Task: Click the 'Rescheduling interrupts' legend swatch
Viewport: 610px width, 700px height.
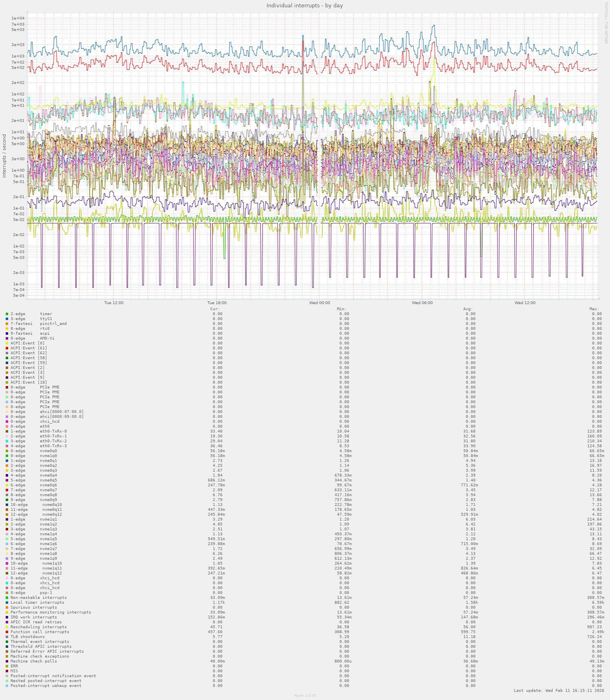Action: (x=7, y=627)
